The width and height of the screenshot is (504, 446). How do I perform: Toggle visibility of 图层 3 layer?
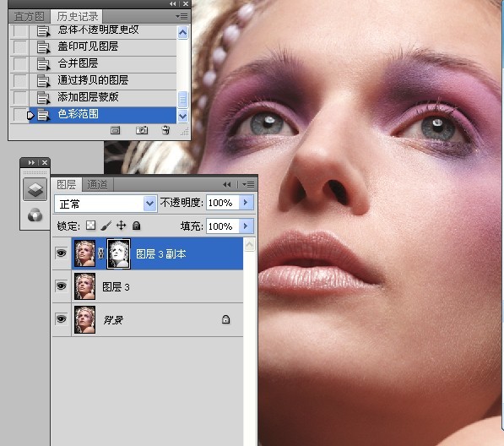[x=61, y=286]
